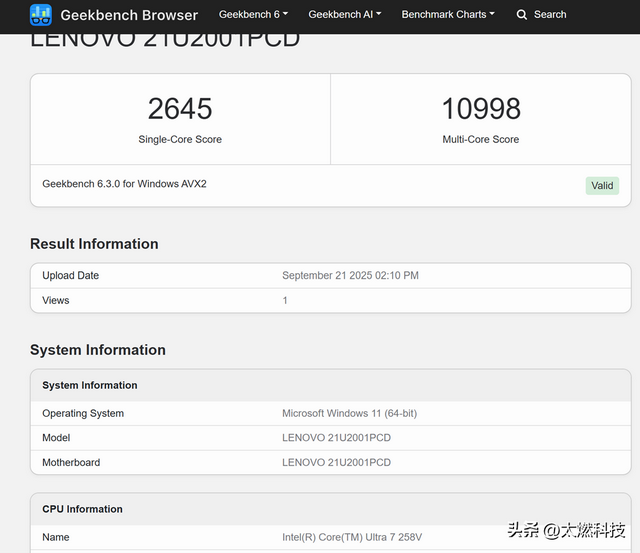
Task: Click the green Valid badge
Action: [x=602, y=185]
